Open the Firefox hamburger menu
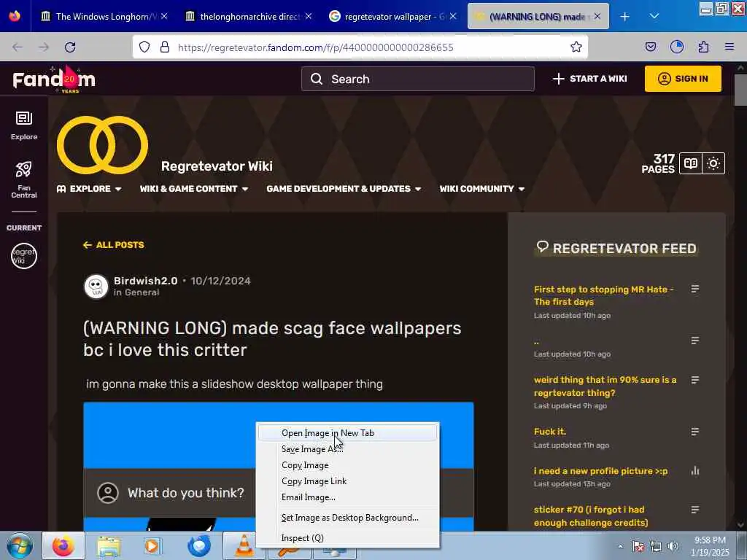This screenshot has height=560, width=747. click(729, 47)
